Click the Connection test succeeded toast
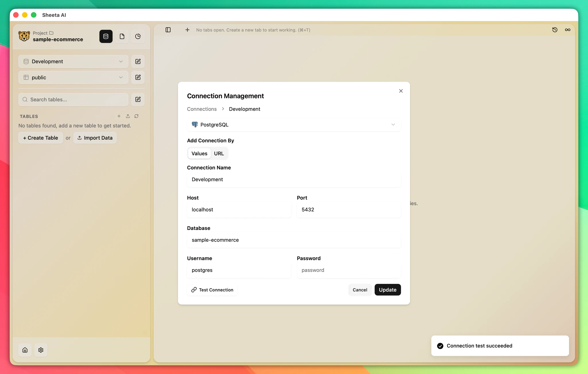 pos(500,346)
